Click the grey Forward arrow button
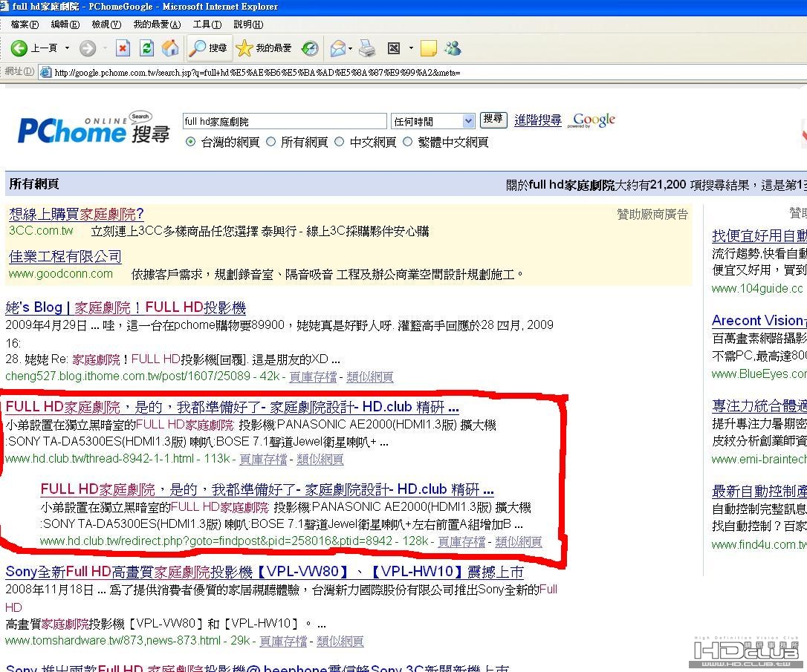 pos(88,48)
